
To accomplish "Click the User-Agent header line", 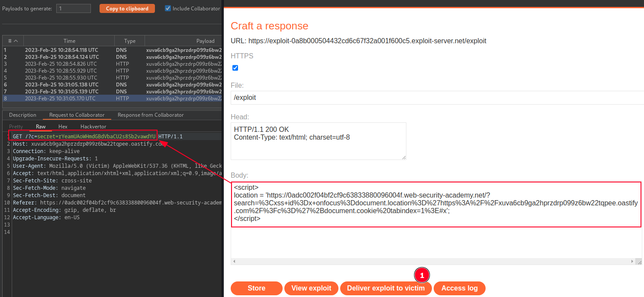I will pyautogui.click(x=117, y=166).
